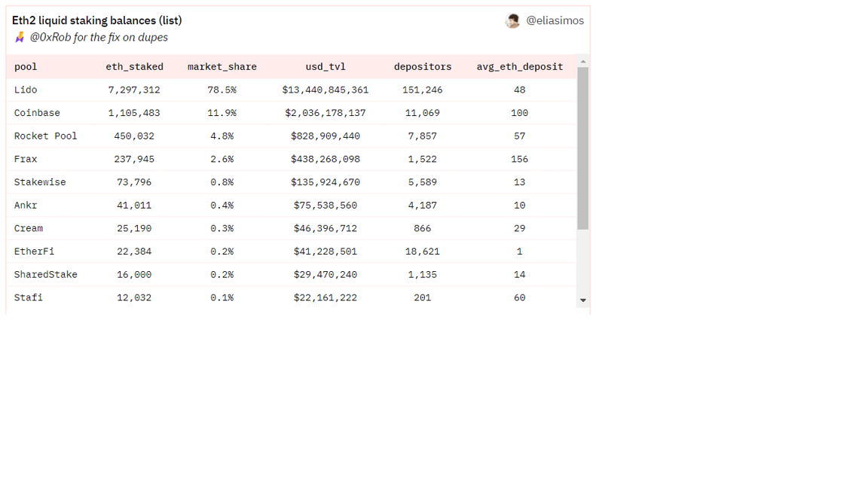Select the SharedStake pool cell
Image resolution: width=868 pixels, height=488 pixels.
[x=46, y=275]
